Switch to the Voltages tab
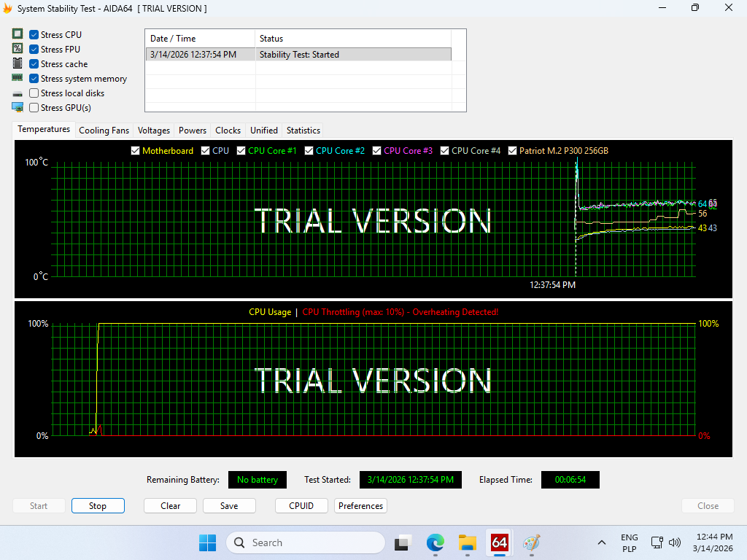747x560 pixels. coord(154,130)
